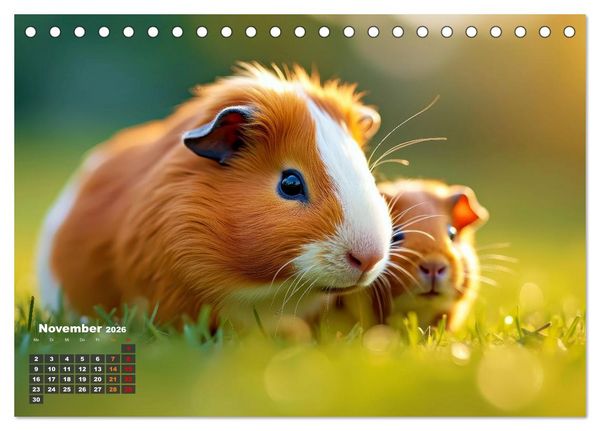Select Saturday date 7
The image size is (600, 431).
113,359
